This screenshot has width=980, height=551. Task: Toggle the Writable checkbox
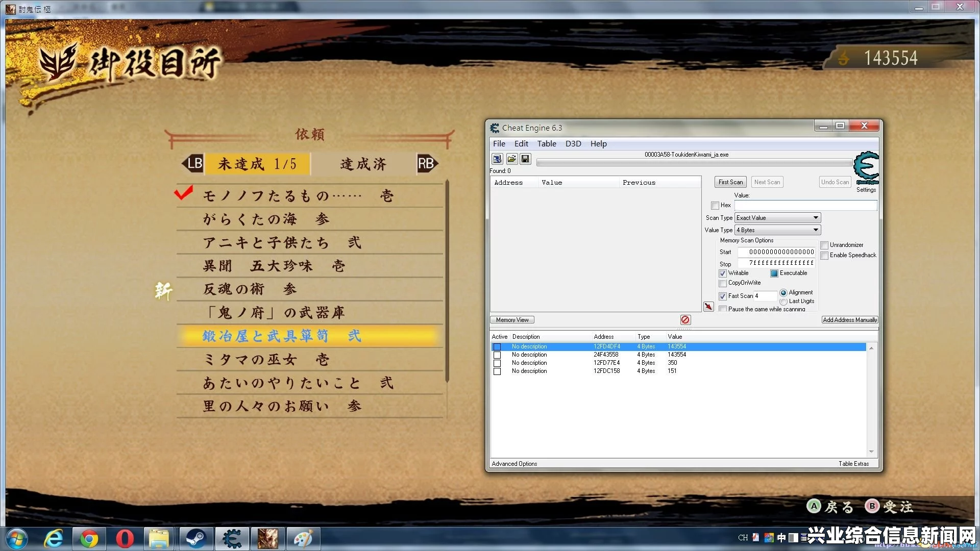(723, 273)
